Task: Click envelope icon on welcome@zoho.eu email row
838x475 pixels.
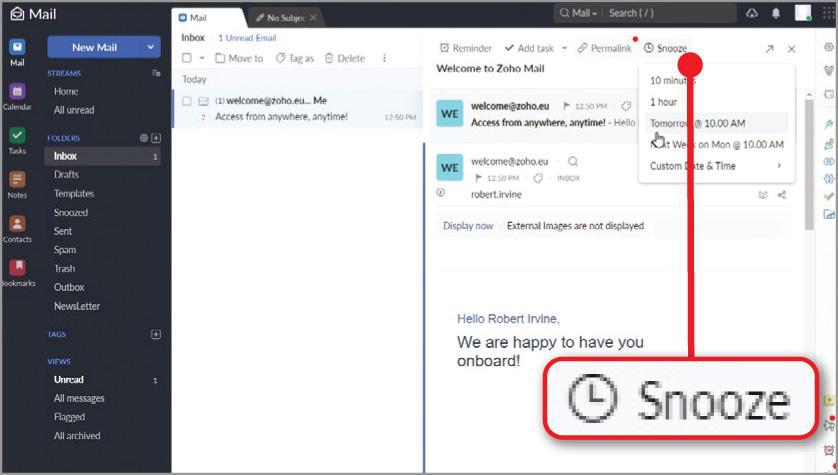Action: [x=204, y=101]
